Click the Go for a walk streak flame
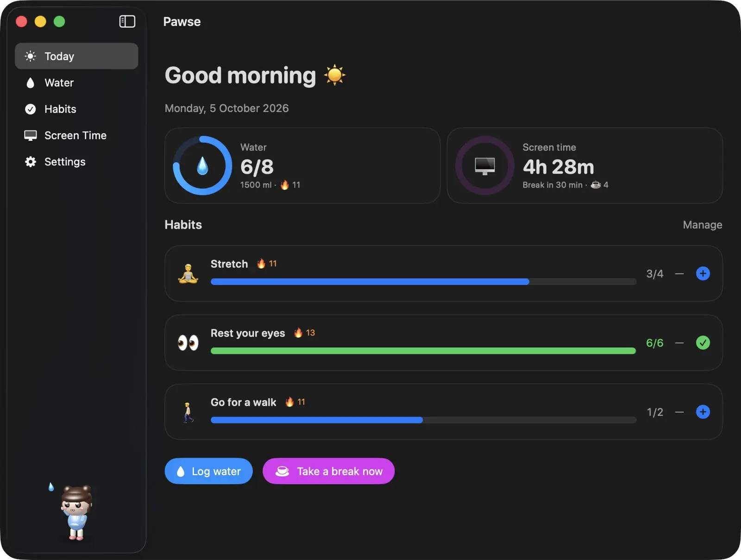This screenshot has height=560, width=741. 295,402
